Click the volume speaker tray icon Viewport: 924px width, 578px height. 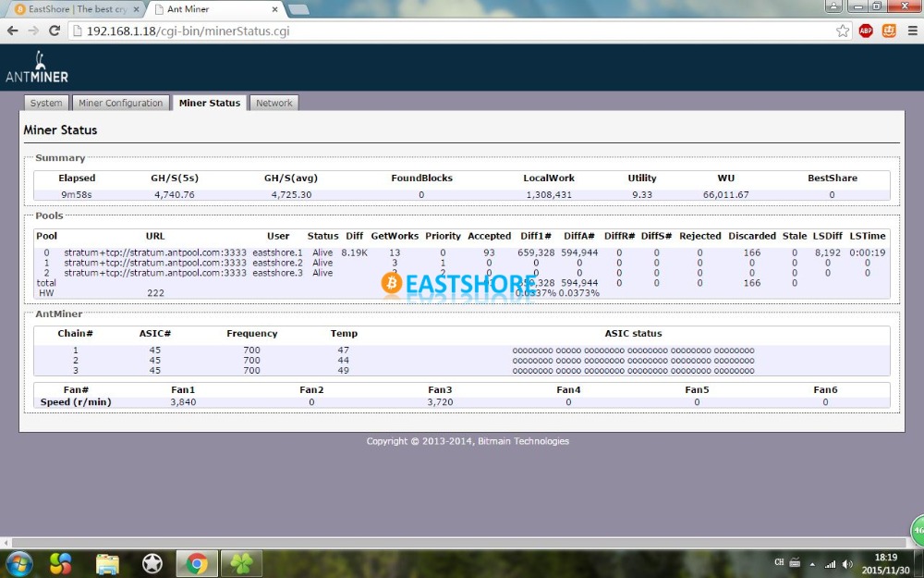pyautogui.click(x=846, y=563)
